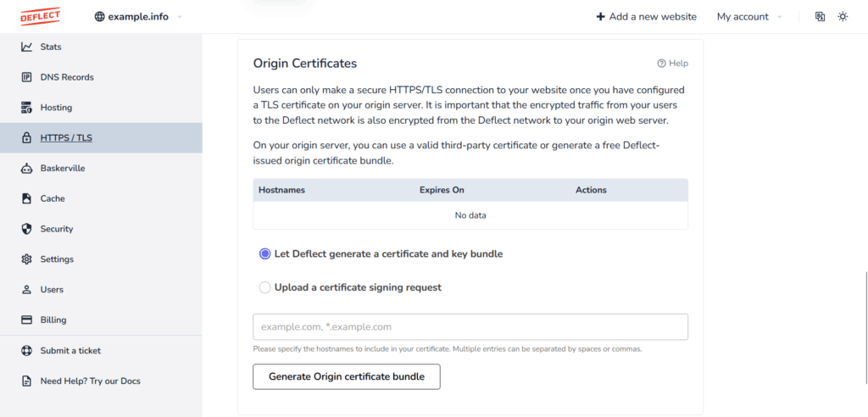Screen dimensions: 868x417
Task: Click the Origin Certificates heading
Action: [305, 63]
